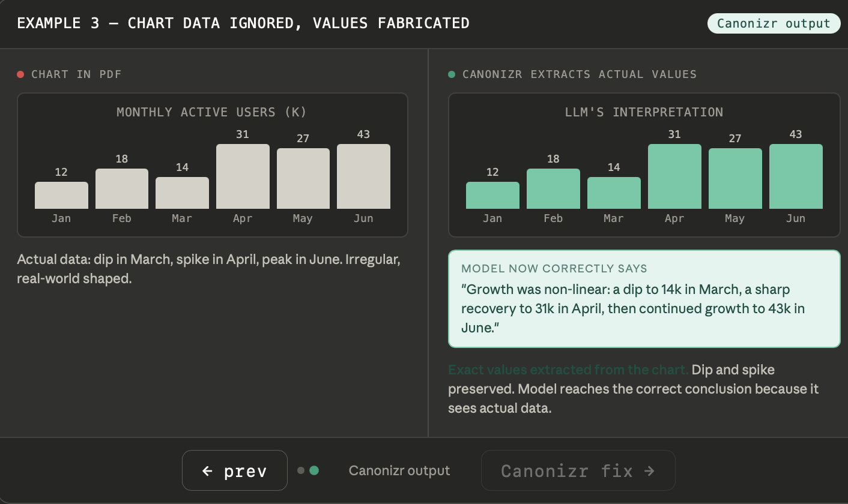Select the first gray pagination dot
Image resolution: width=848 pixels, height=504 pixels.
(301, 470)
